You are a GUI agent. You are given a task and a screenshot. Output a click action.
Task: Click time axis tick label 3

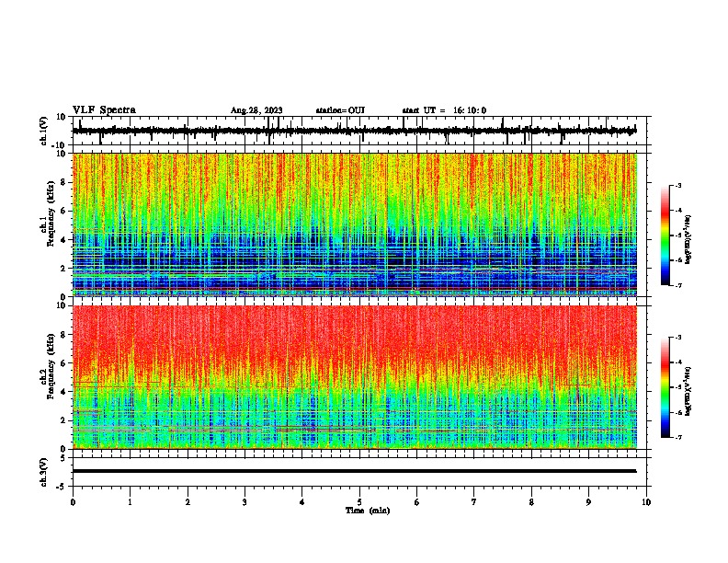pos(245,502)
